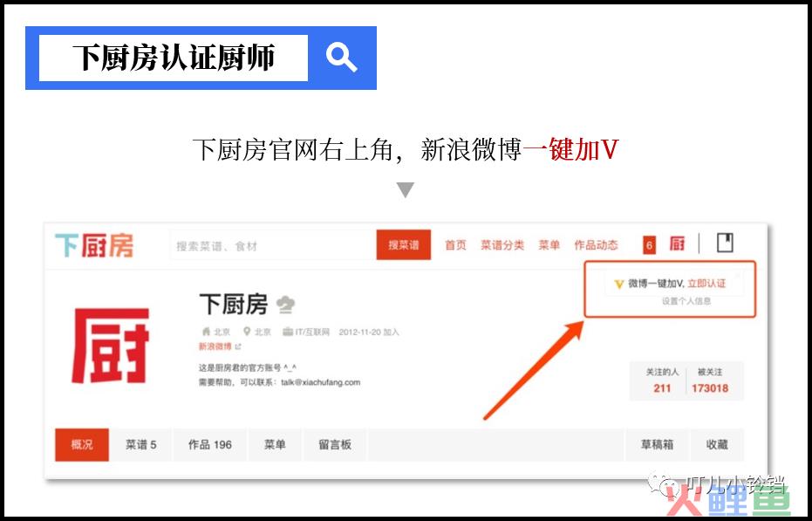The height and width of the screenshot is (521, 812).
Task: Click the house icon before 北京
Action: (206, 332)
